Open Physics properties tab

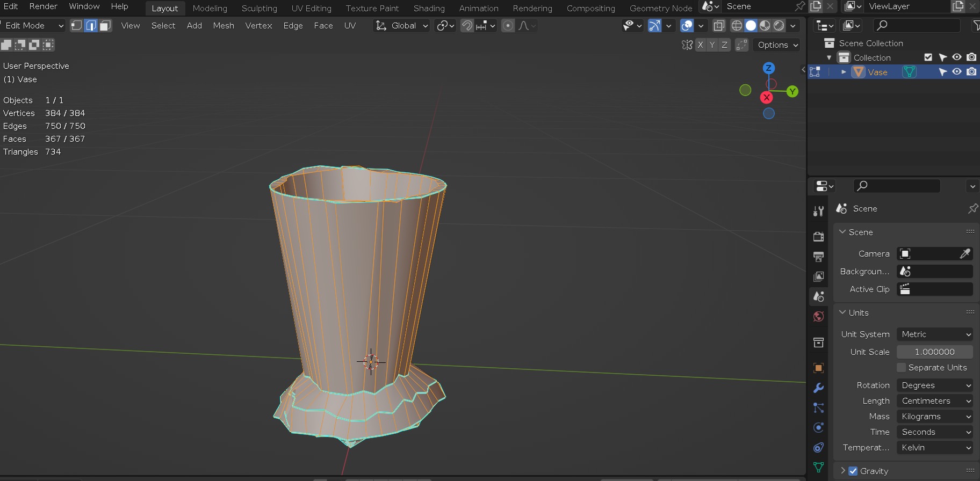(818, 428)
